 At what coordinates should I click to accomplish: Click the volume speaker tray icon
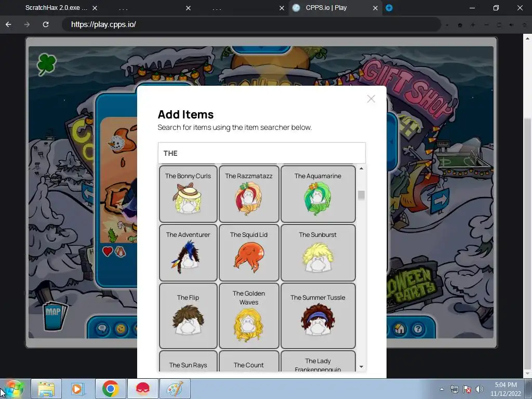480,389
